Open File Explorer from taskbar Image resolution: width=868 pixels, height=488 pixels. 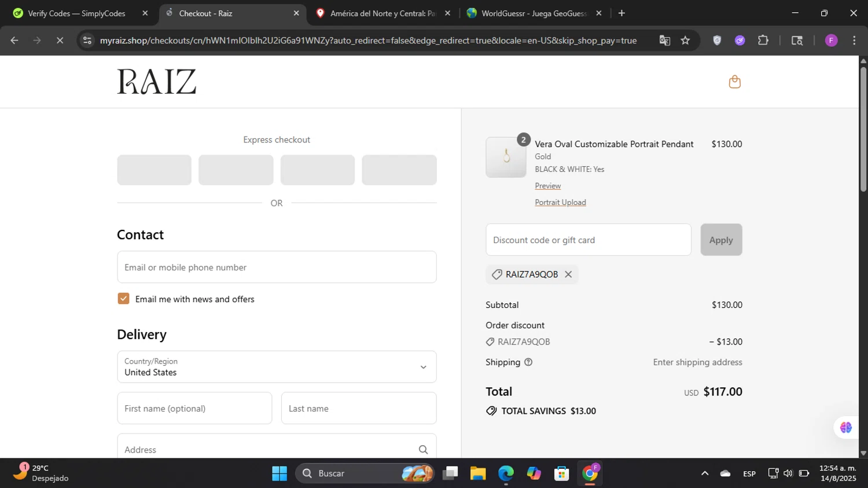pyautogui.click(x=478, y=474)
